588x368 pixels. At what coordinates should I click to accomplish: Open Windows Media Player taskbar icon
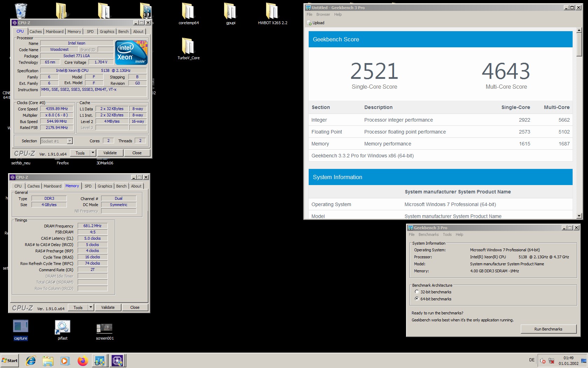65,361
